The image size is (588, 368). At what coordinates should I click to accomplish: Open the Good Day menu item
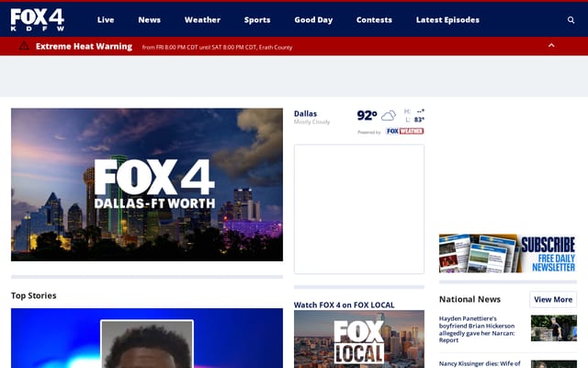pos(313,20)
